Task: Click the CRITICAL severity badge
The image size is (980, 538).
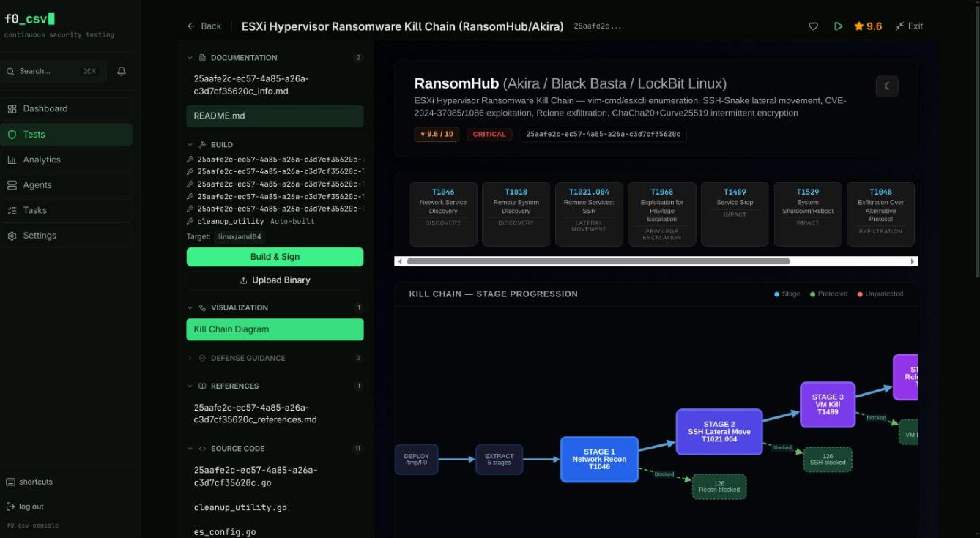Action: [x=489, y=135]
